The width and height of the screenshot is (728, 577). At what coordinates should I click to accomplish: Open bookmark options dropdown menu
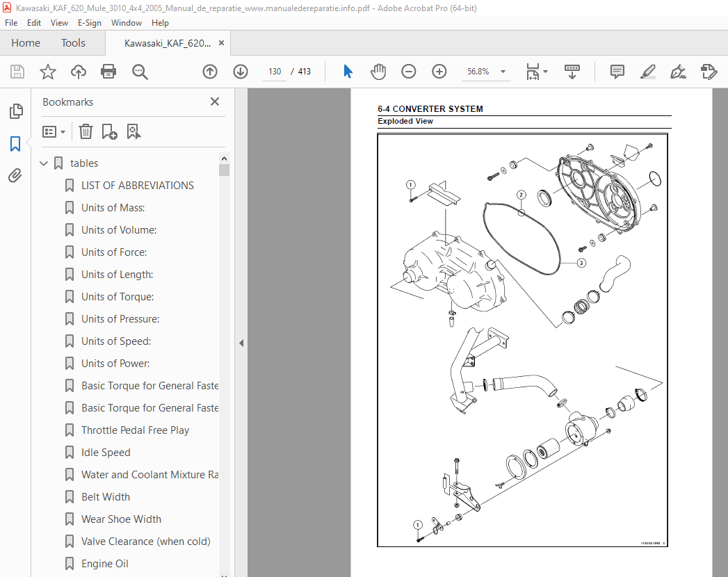tap(54, 131)
